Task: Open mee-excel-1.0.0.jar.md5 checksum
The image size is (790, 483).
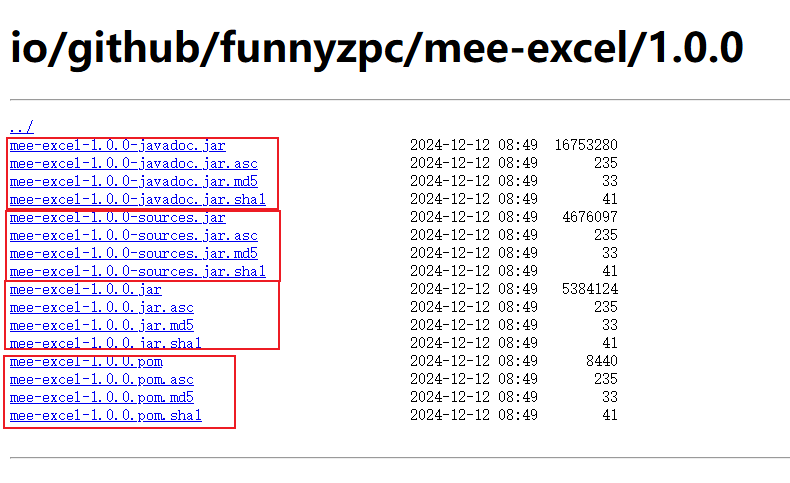Action: click(x=102, y=325)
